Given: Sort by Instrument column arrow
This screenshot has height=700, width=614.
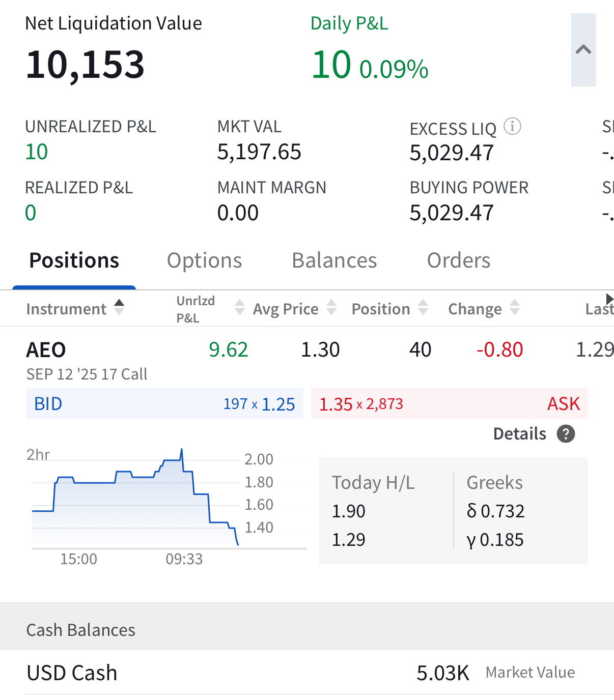Looking at the screenshot, I should click(x=119, y=307).
